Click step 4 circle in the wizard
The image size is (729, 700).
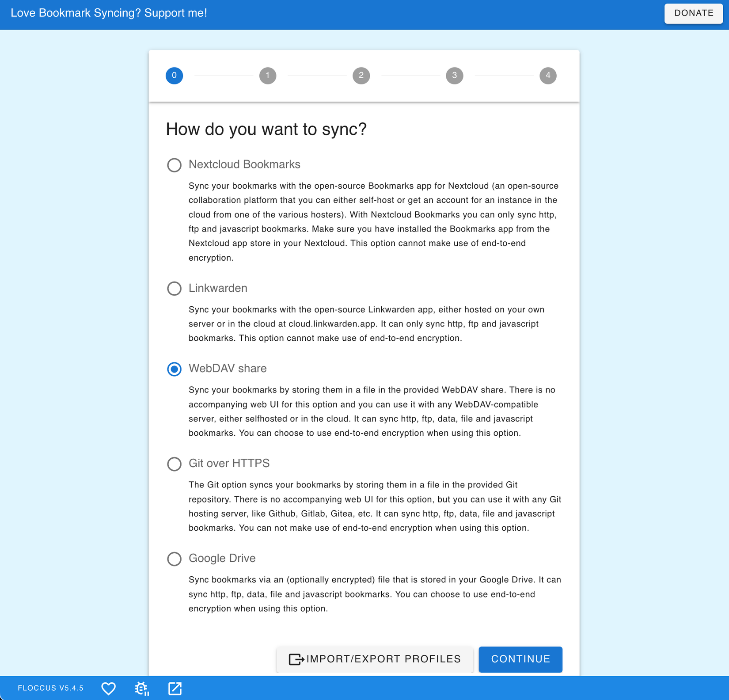coord(548,76)
